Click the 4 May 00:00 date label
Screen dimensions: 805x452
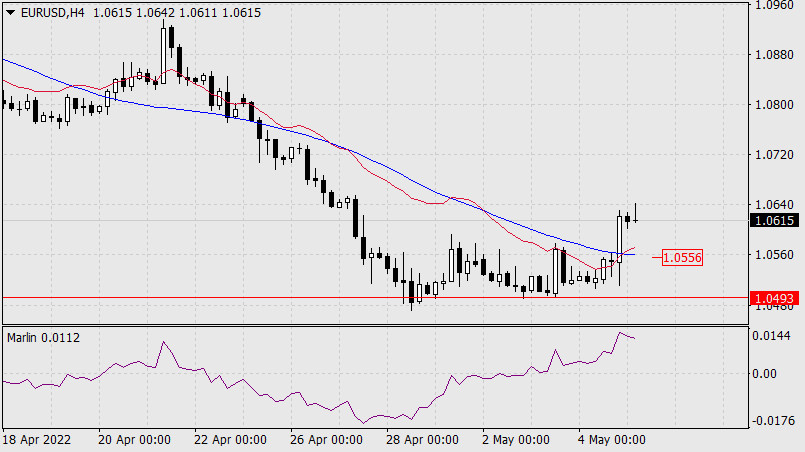(x=612, y=440)
